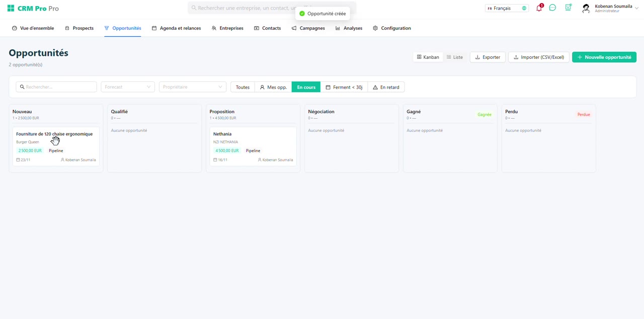Open the Forecast dropdown
The height and width of the screenshot is (319, 644).
(128, 87)
